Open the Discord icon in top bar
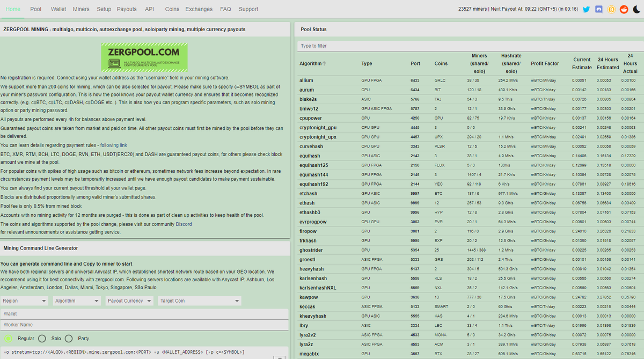 (x=599, y=9)
